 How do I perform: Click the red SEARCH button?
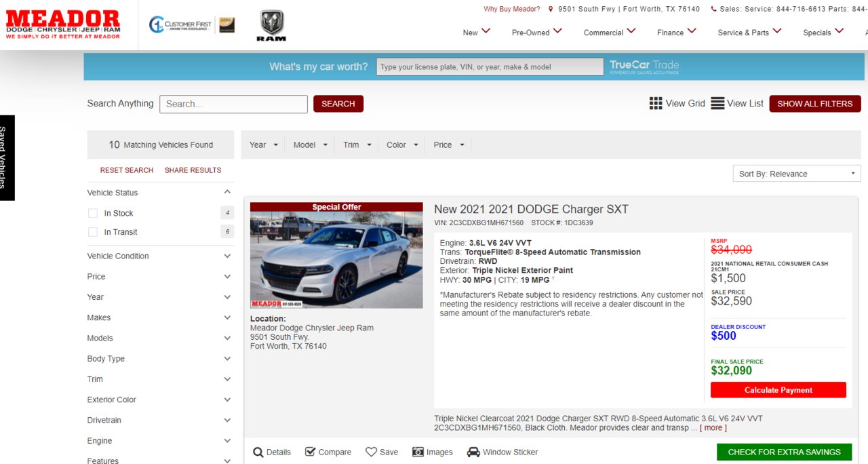click(x=338, y=104)
